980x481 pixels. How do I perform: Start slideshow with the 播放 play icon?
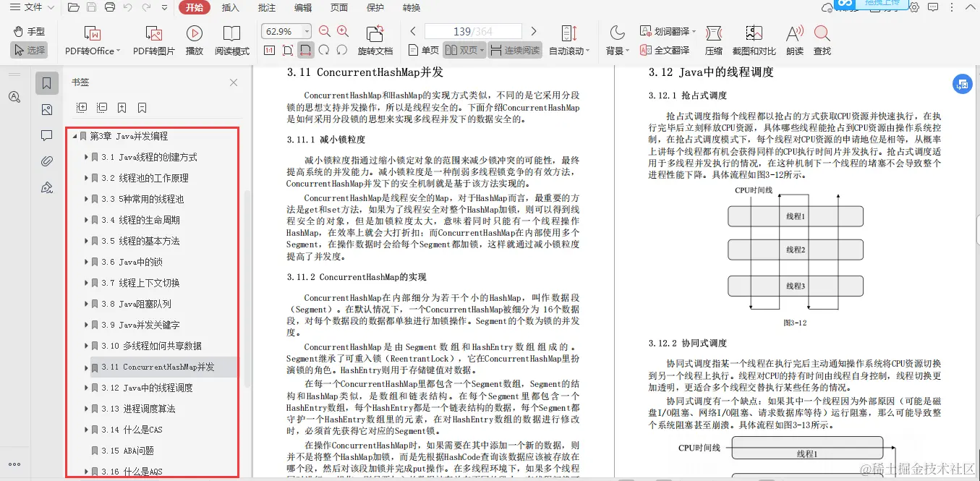[193, 39]
